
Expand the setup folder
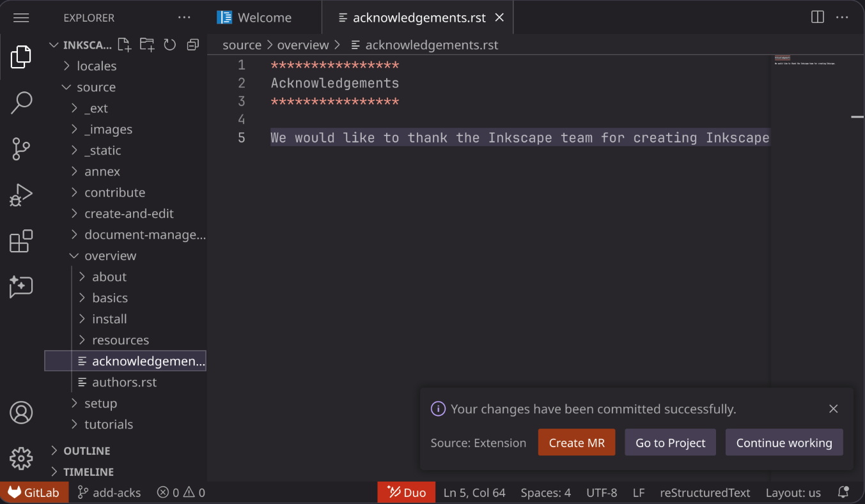[125, 403]
